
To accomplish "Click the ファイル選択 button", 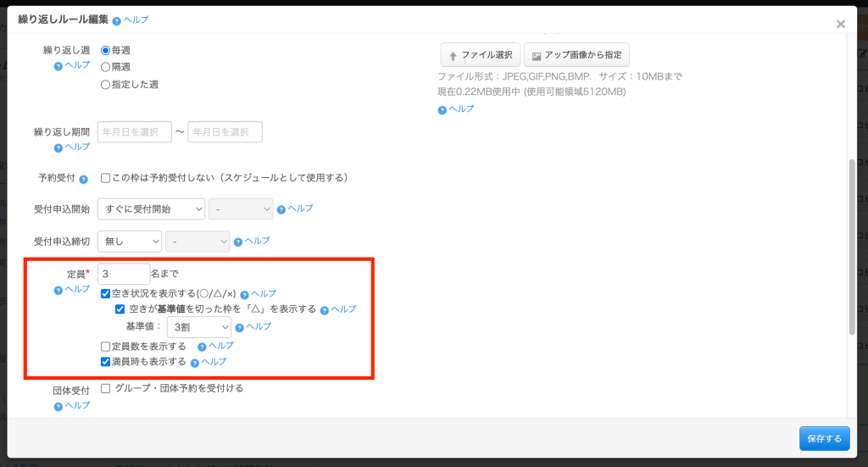I will pos(480,55).
